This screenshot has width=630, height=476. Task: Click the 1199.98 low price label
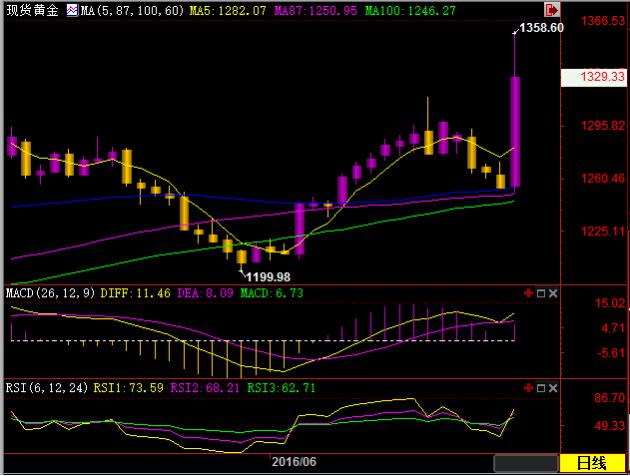268,277
